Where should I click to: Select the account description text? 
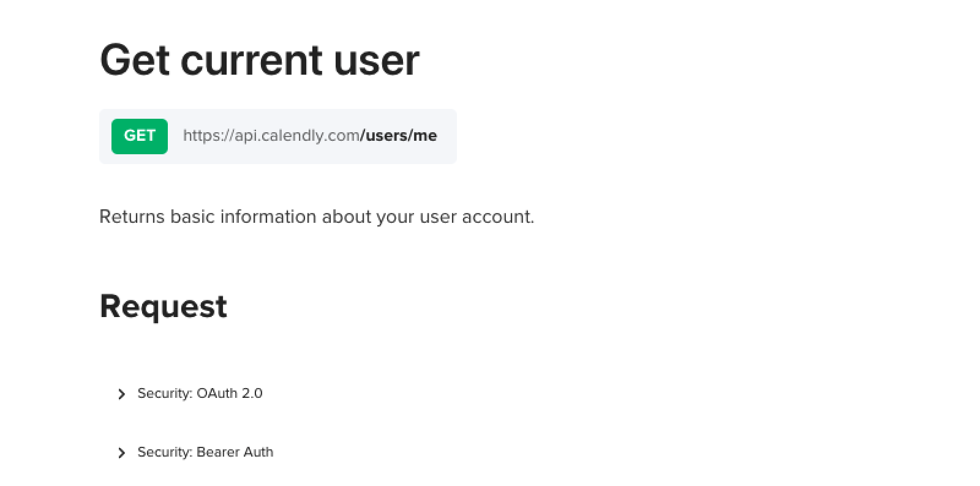(317, 217)
